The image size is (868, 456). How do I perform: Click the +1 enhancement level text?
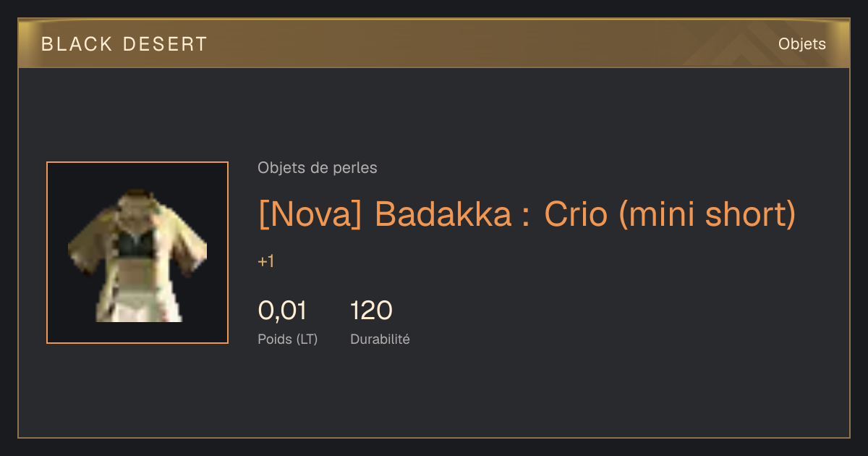point(265,262)
